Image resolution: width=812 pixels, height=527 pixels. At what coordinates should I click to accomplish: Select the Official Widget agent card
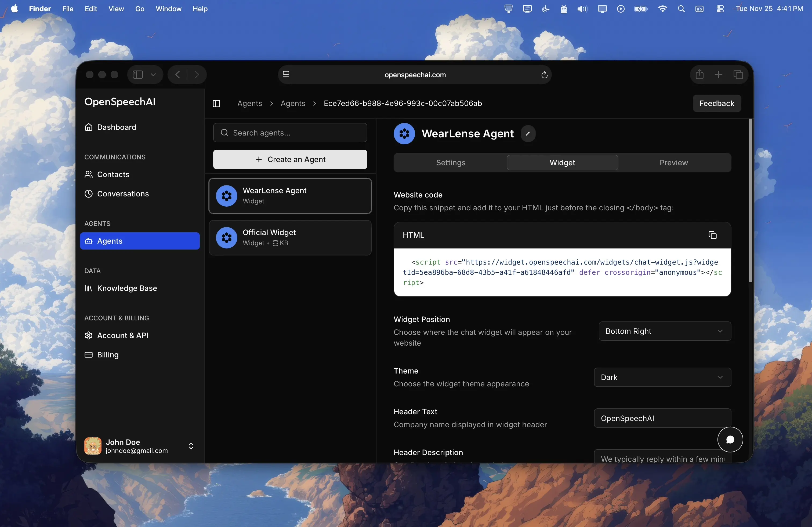pyautogui.click(x=290, y=237)
